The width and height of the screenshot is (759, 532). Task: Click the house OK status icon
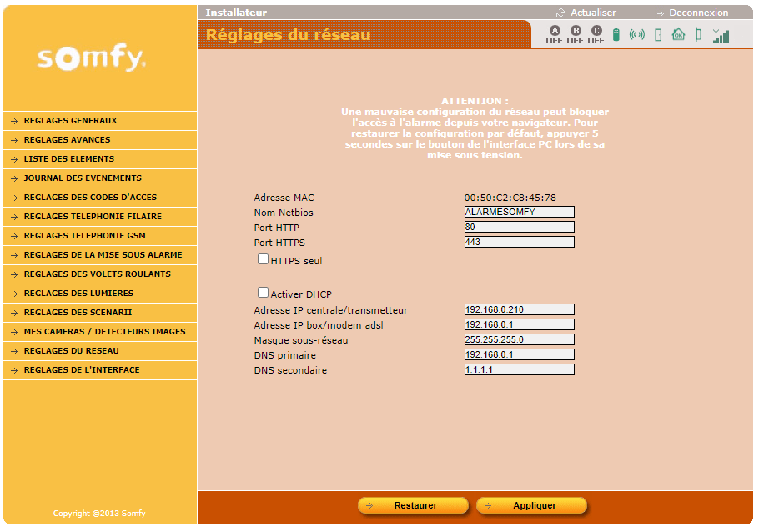pyautogui.click(x=679, y=34)
